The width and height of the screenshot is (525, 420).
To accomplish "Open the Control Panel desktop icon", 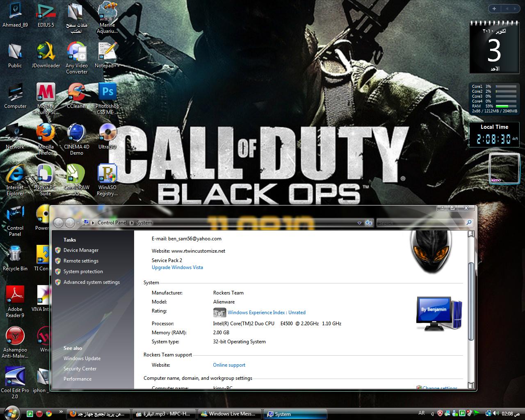I will pos(15,221).
